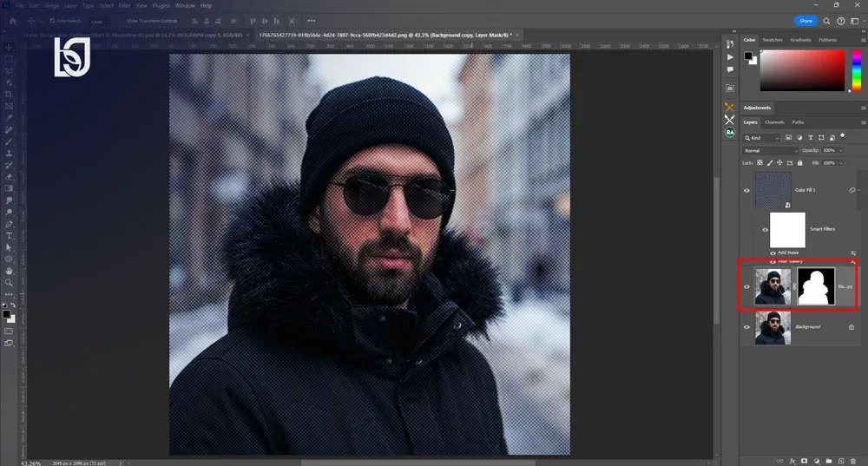Select the Gradient tool
Screen dimensions: 868x466
click(9, 188)
